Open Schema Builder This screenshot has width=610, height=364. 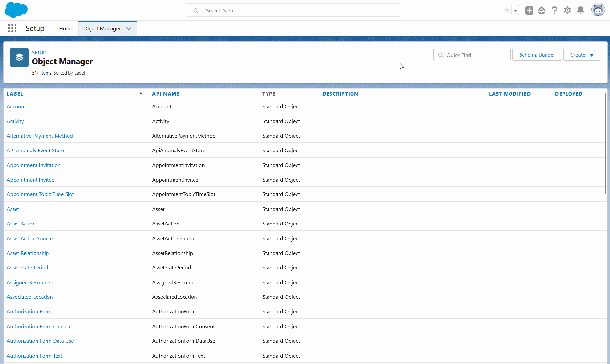point(537,55)
